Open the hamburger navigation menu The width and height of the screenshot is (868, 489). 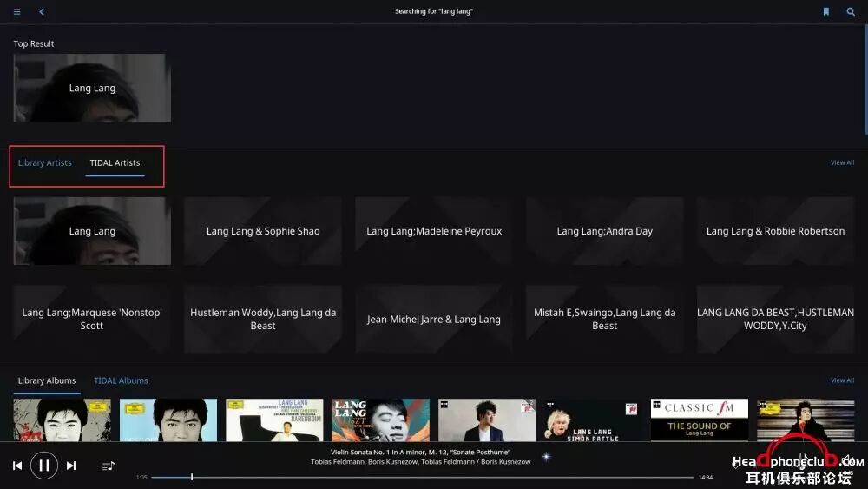17,11
